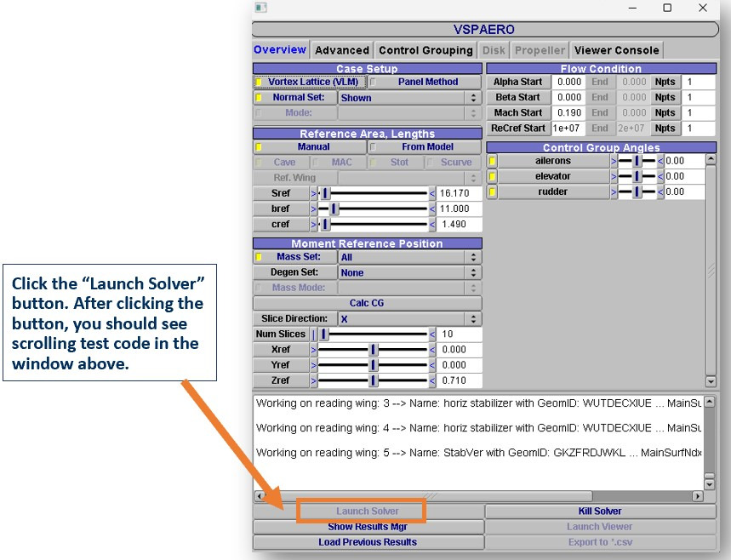
Task: Click the Zref slider right arrow
Action: click(x=431, y=381)
